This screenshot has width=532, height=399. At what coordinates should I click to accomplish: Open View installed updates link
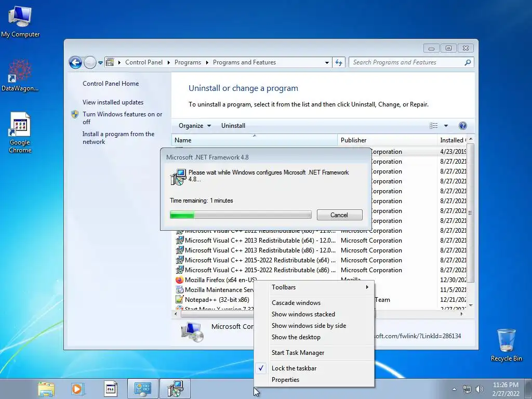(x=113, y=102)
